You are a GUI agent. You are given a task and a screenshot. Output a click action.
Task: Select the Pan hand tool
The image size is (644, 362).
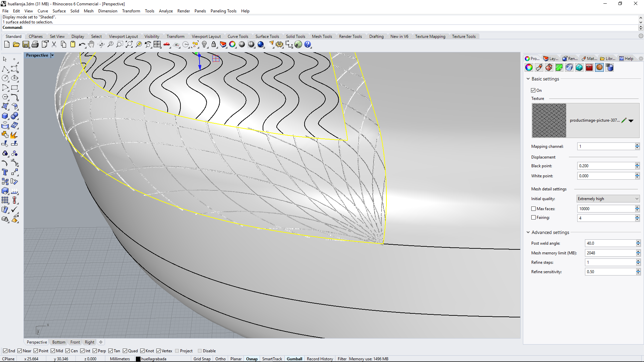click(91, 45)
